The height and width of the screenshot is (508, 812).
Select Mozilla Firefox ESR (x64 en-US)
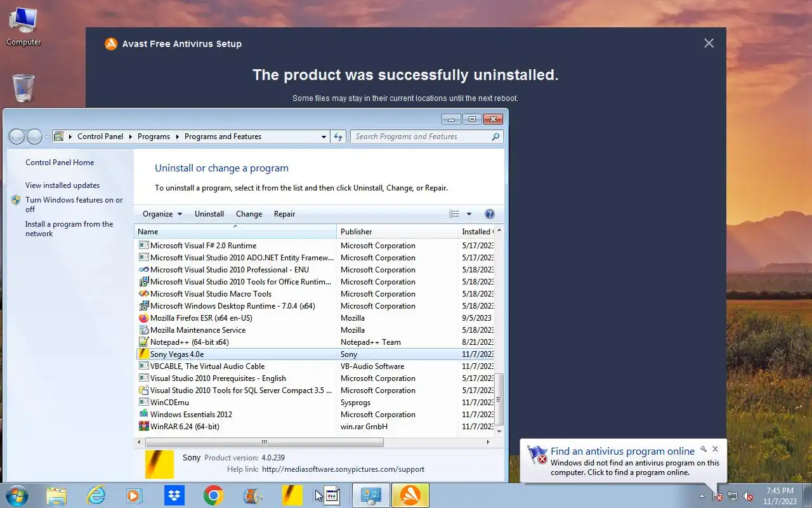pyautogui.click(x=315, y=318)
